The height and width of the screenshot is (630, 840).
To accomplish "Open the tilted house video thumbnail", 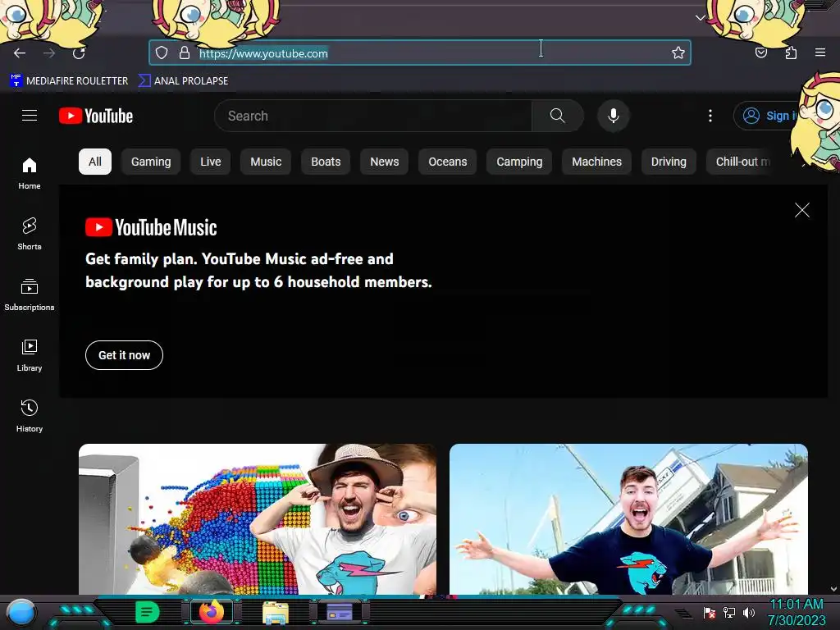I will [x=629, y=519].
